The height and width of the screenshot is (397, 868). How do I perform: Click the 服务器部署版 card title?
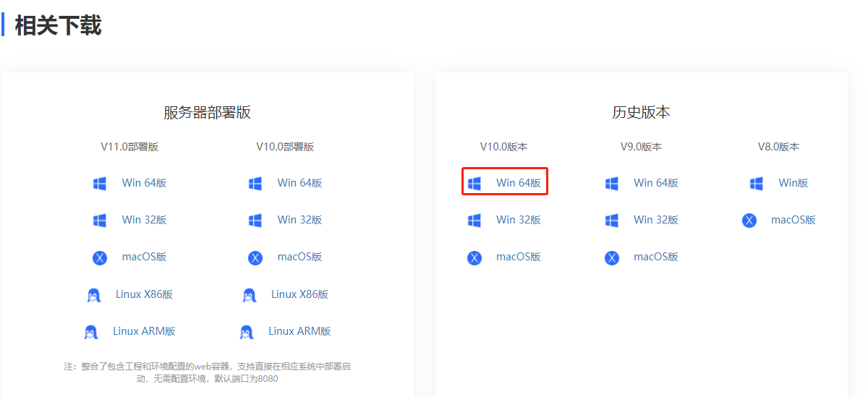pos(207,112)
